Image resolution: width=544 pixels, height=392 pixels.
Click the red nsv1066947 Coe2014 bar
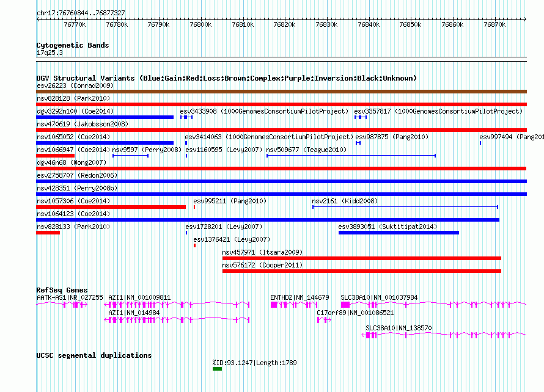55,156
